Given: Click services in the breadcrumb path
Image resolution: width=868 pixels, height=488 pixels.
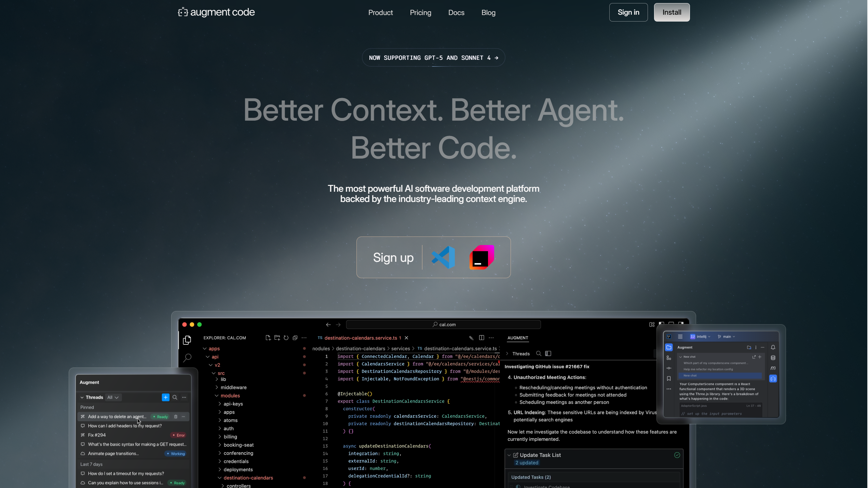Looking at the screenshot, I should click(x=401, y=349).
